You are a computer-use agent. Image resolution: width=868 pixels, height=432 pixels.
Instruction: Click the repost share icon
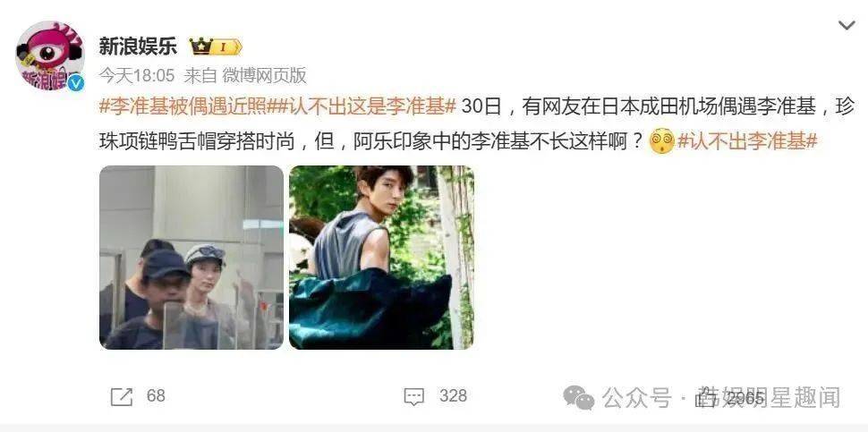click(x=122, y=396)
